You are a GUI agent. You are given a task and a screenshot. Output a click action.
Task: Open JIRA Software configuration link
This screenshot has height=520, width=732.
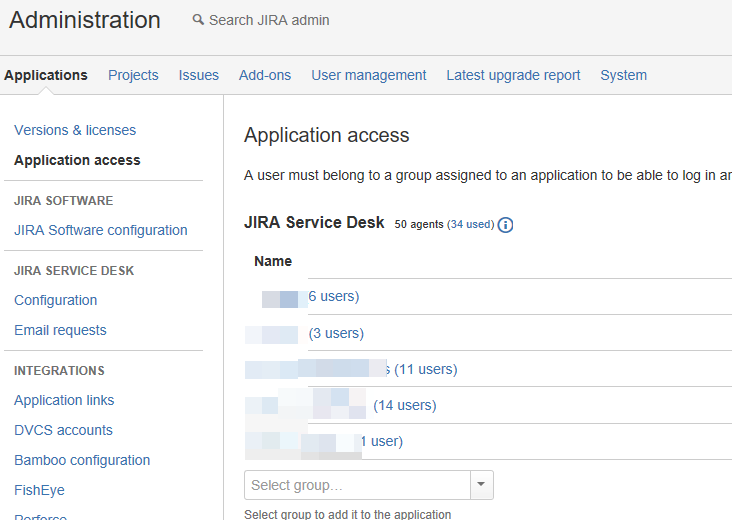click(100, 230)
